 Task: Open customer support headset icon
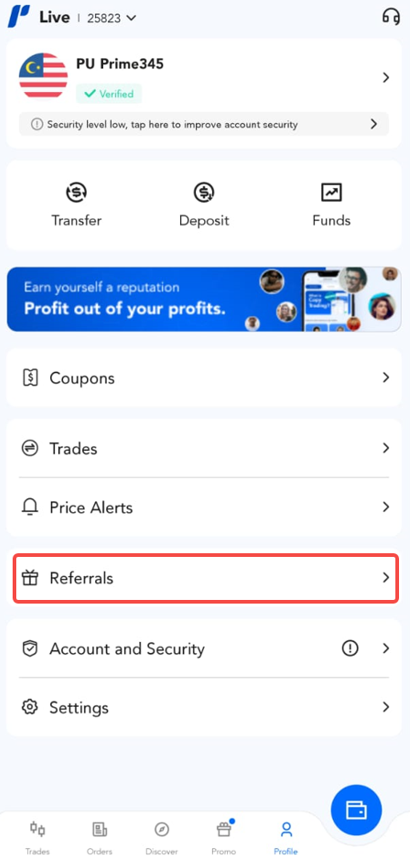point(391,17)
